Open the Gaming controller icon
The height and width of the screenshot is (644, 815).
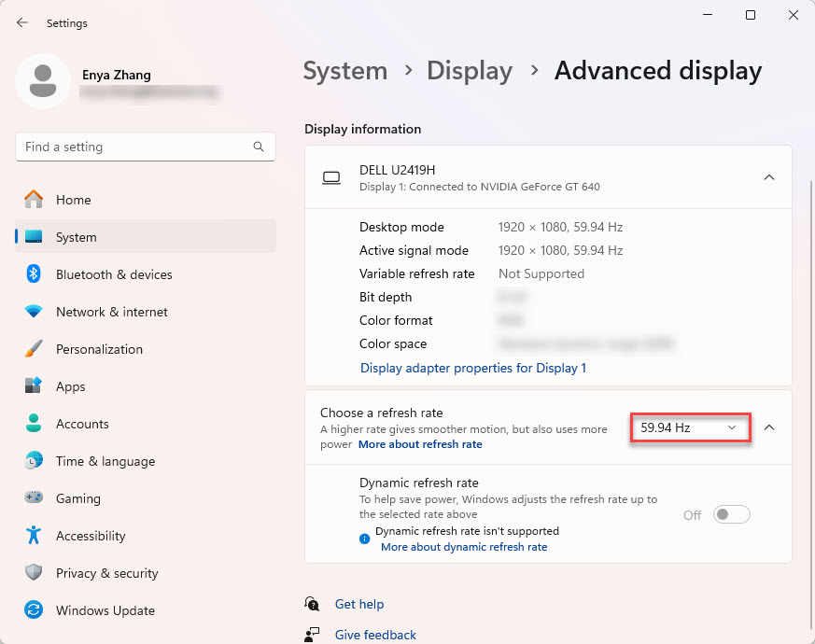(x=34, y=498)
